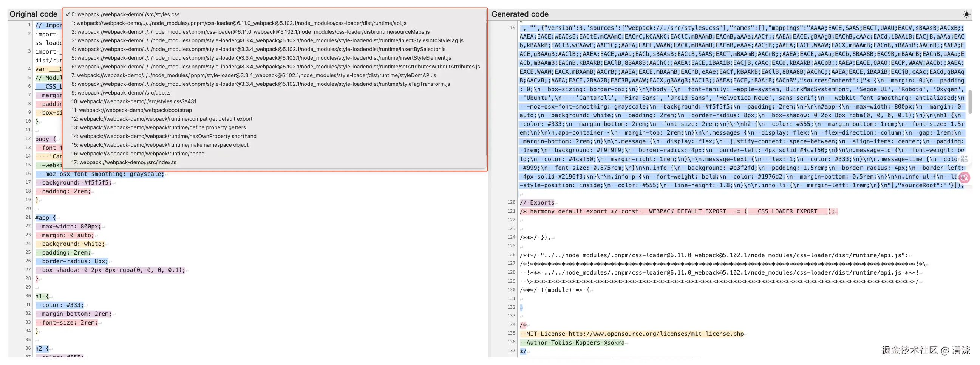Pick source 10: ./src/styles.css?a431
The height and width of the screenshot is (365, 980).
[x=274, y=102]
